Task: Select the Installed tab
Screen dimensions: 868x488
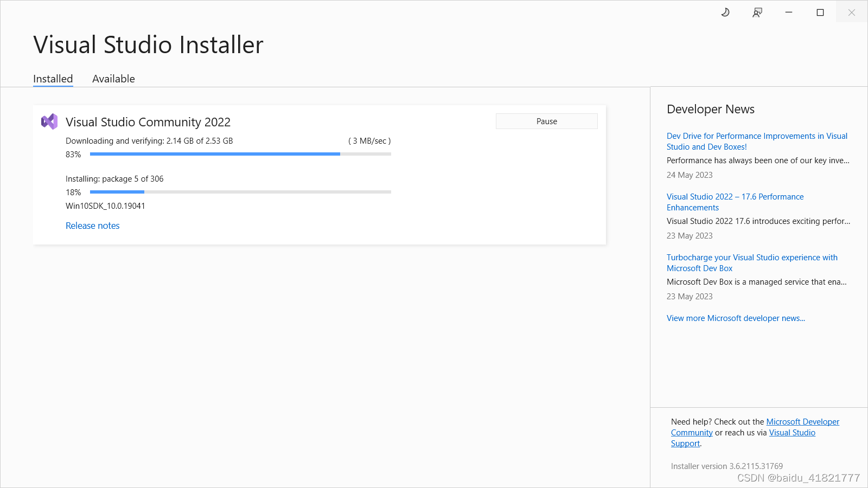Action: point(53,79)
